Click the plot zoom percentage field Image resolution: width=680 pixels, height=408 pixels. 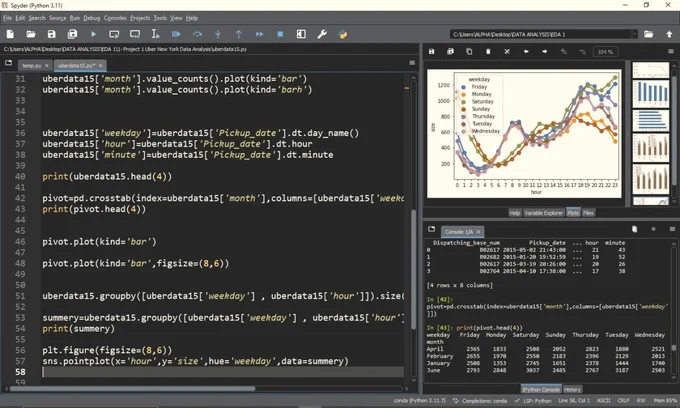(605, 52)
